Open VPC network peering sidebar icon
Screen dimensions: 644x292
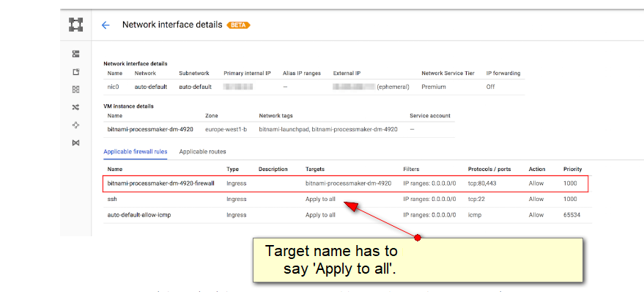pyautogui.click(x=75, y=125)
